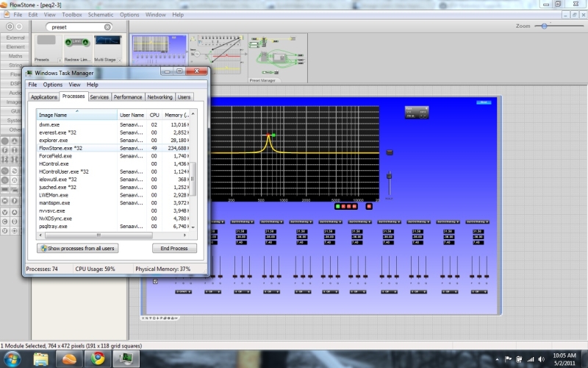The image size is (588, 368).
Task: Open Google Chrome from the taskbar
Action: click(x=98, y=358)
